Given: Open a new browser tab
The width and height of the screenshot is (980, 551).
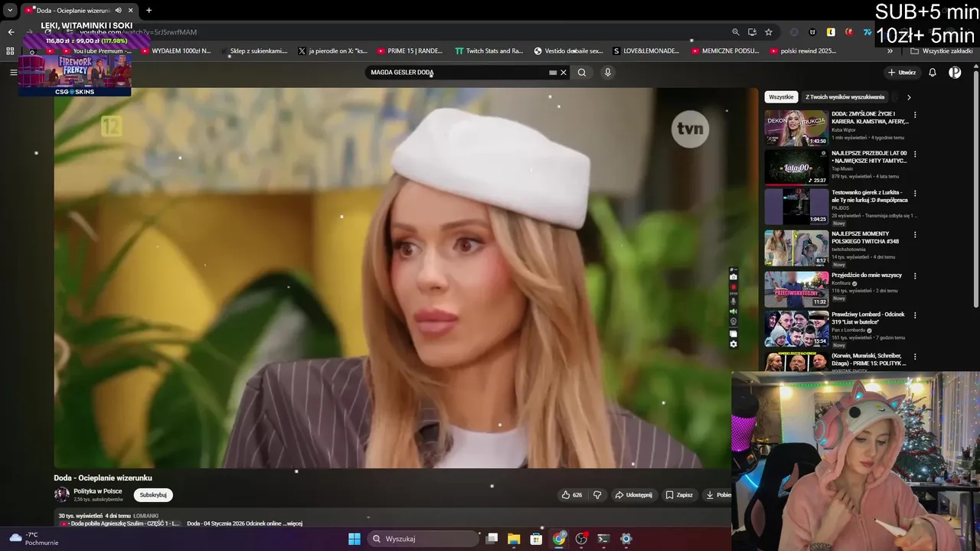Looking at the screenshot, I should pyautogui.click(x=149, y=10).
